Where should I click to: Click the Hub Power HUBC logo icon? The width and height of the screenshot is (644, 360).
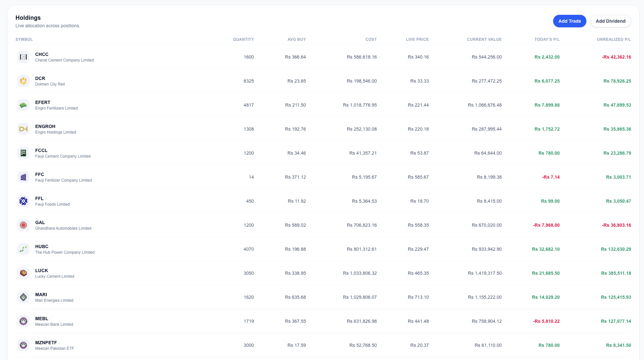tap(23, 249)
